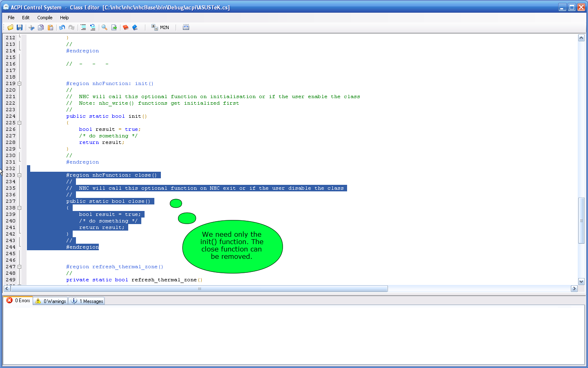Click the vertical scrollbar down arrow

pos(581,281)
